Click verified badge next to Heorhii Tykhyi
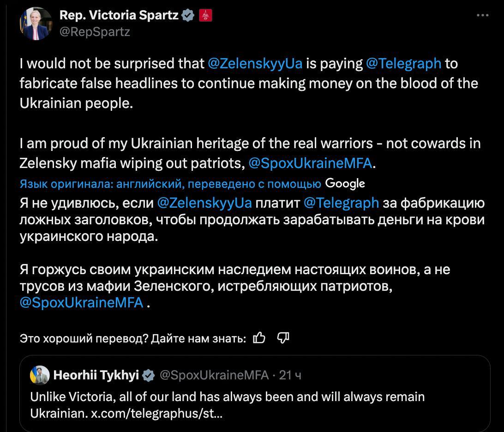Viewport: 504px width, 432px height. coord(148,376)
